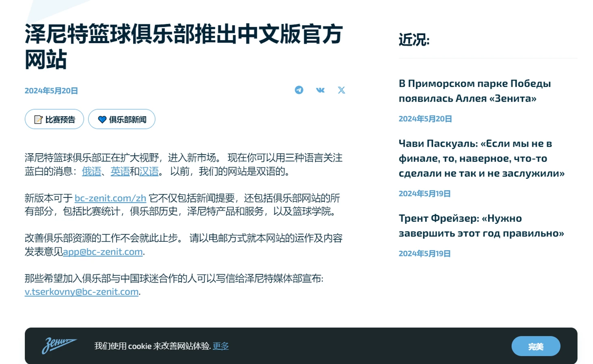Accept cookies with the 完美 button
Screen dimensions: 593x364
pyautogui.click(x=535, y=347)
